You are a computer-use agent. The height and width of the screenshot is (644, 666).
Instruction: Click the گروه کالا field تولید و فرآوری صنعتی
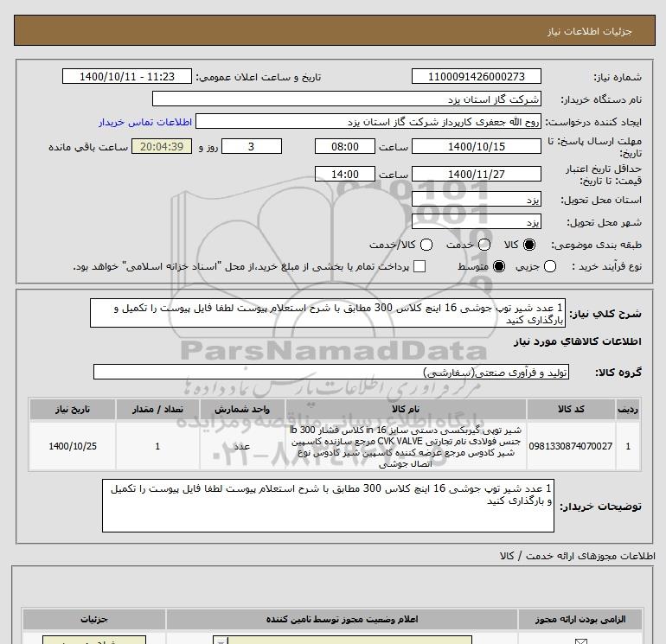[x=331, y=373]
